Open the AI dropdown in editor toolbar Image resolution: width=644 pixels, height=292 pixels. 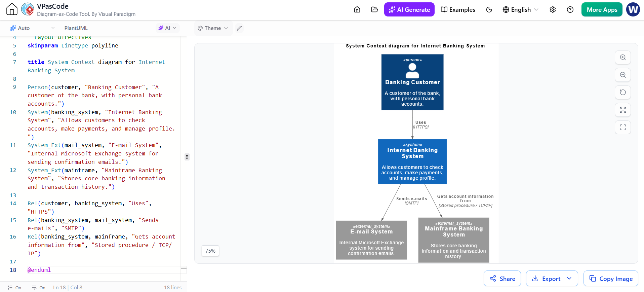[x=167, y=28]
